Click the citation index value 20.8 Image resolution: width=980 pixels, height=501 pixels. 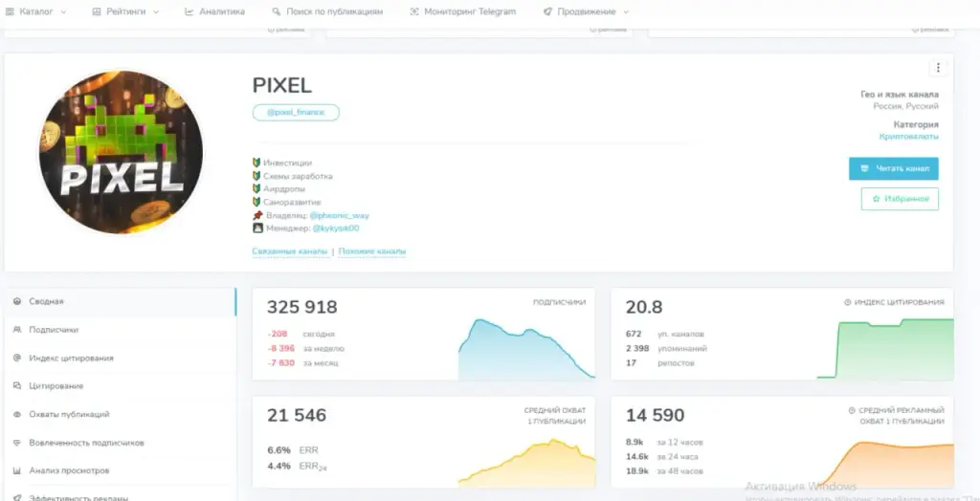(644, 307)
